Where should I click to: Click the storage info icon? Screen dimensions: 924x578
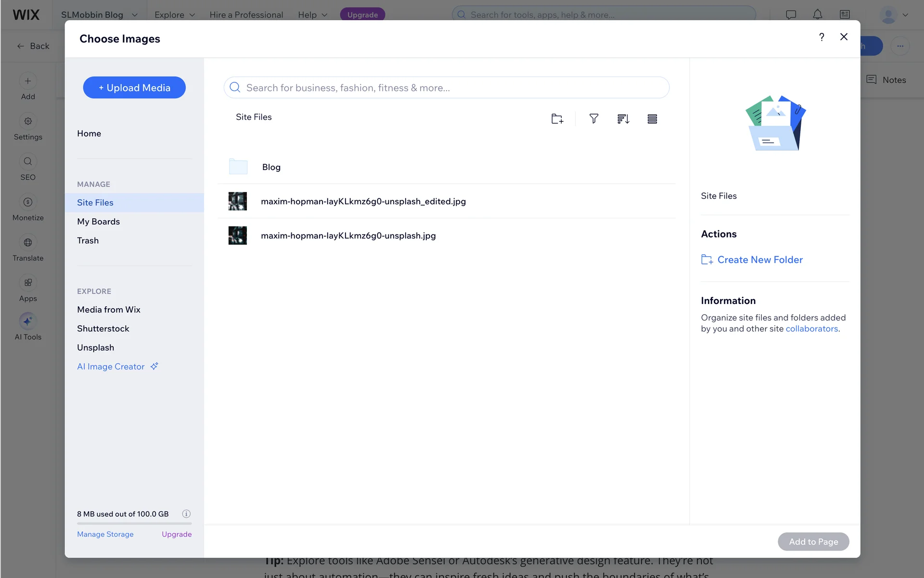[x=186, y=513]
